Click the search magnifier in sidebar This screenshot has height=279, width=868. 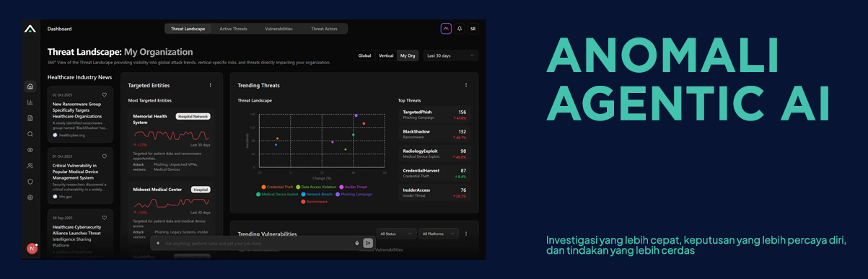[x=30, y=134]
